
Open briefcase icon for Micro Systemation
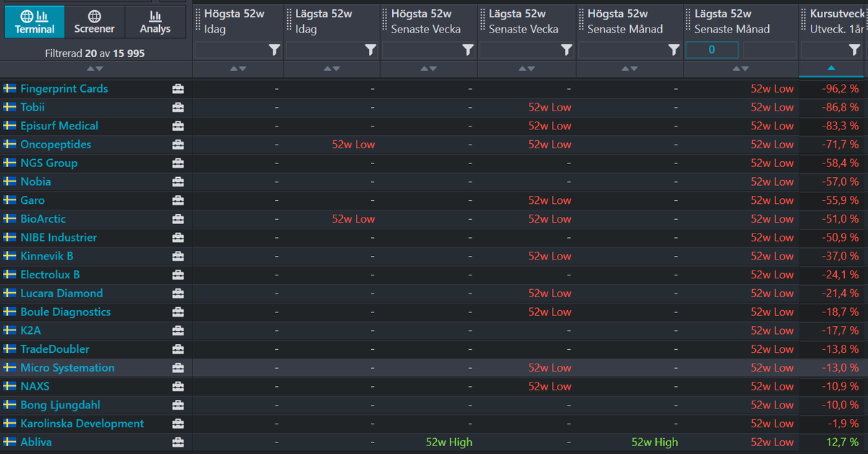pos(178,368)
